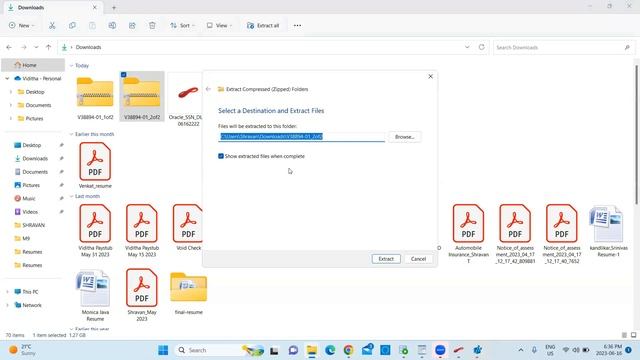640x360 pixels.
Task: Select V38894-01_1of2 zip folder
Action: click(95, 97)
